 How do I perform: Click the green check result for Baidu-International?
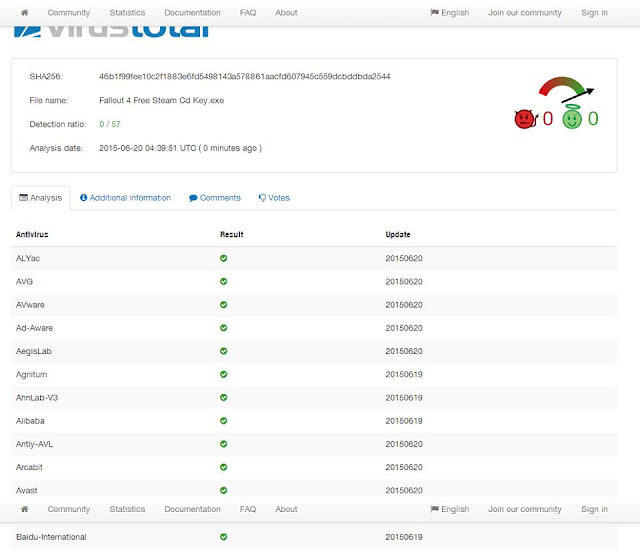[224, 537]
